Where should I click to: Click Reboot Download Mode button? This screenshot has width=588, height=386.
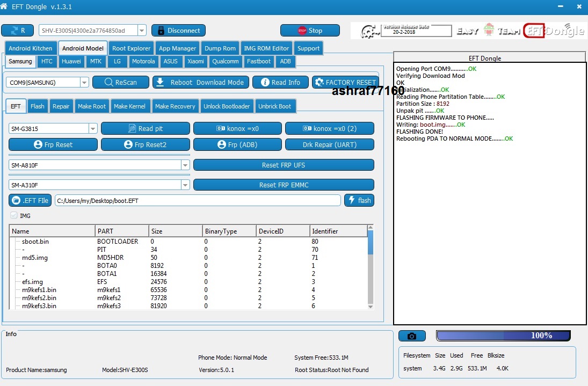[x=201, y=82]
